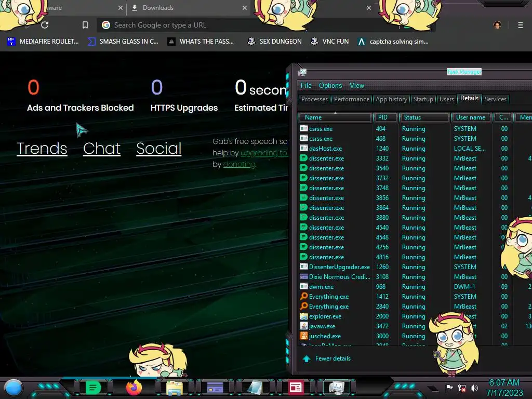Select the javaw.exe process icon
This screenshot has height=399, width=532.
coord(303,326)
